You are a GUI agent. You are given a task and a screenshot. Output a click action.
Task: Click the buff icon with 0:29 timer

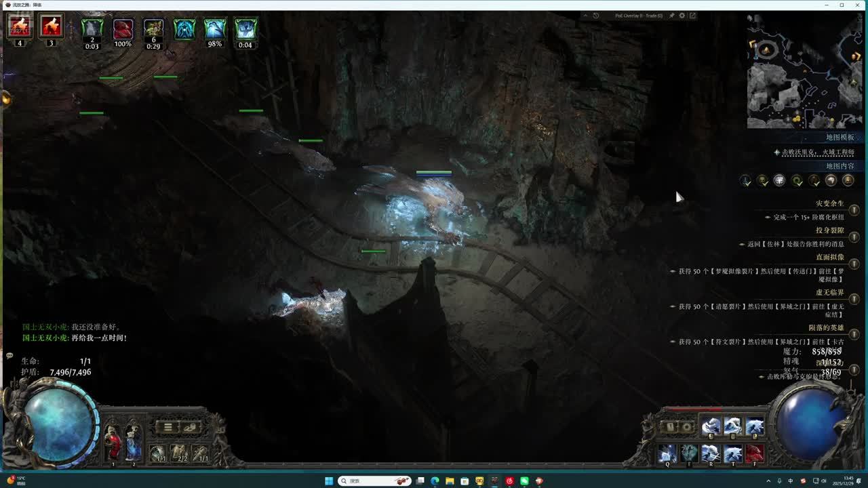tap(153, 29)
